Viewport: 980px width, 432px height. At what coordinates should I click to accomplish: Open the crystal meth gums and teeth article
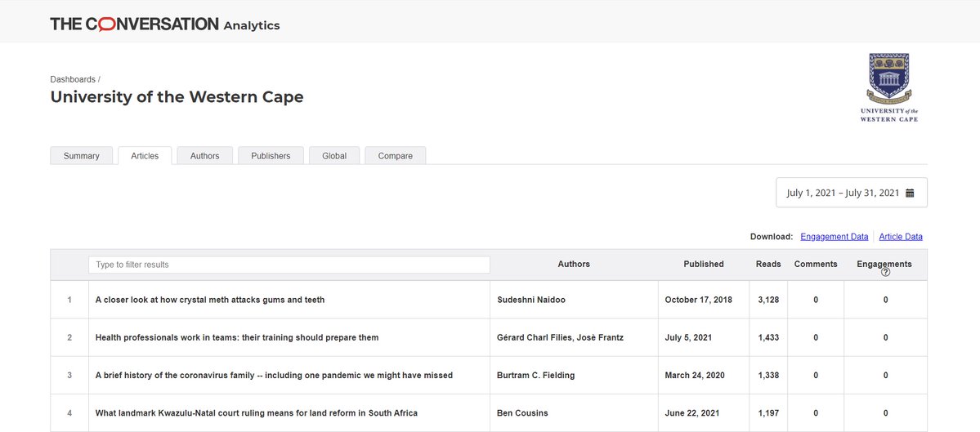point(210,300)
